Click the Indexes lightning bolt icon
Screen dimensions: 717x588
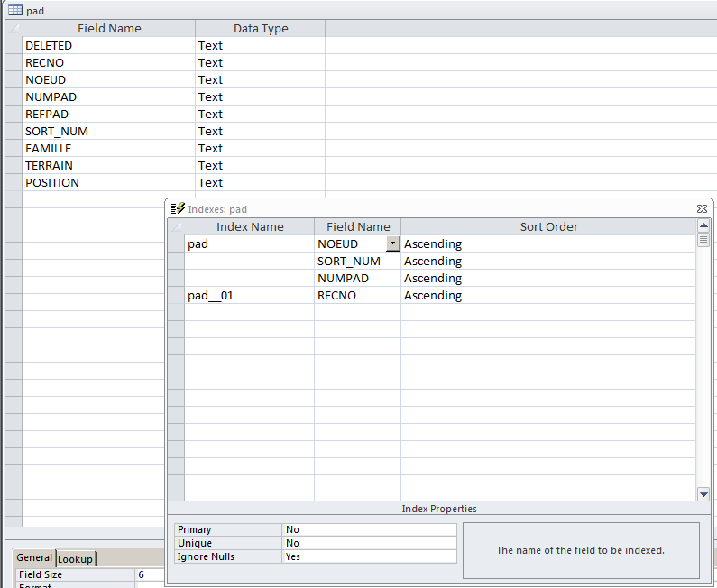coord(178,208)
